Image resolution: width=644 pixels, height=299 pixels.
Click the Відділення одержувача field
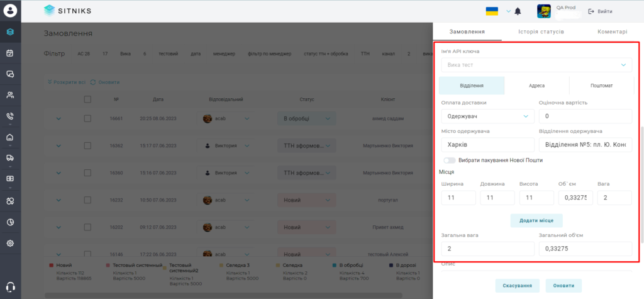586,145
